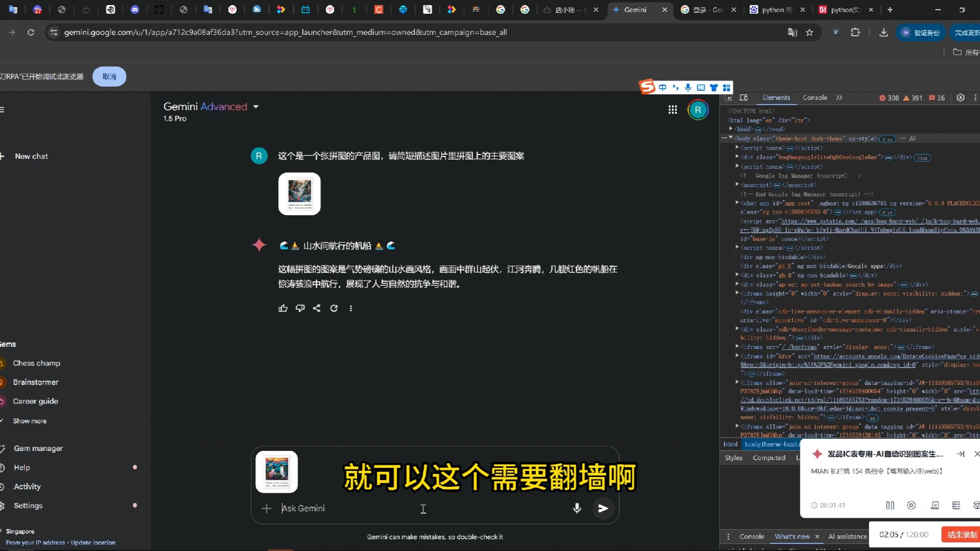The image size is (980, 551).
Task: Open the Chess champ gem
Action: click(36, 363)
